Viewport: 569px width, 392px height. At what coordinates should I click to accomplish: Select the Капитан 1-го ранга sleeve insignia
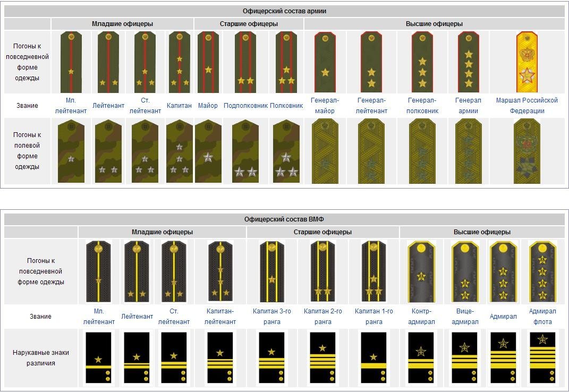click(374, 357)
